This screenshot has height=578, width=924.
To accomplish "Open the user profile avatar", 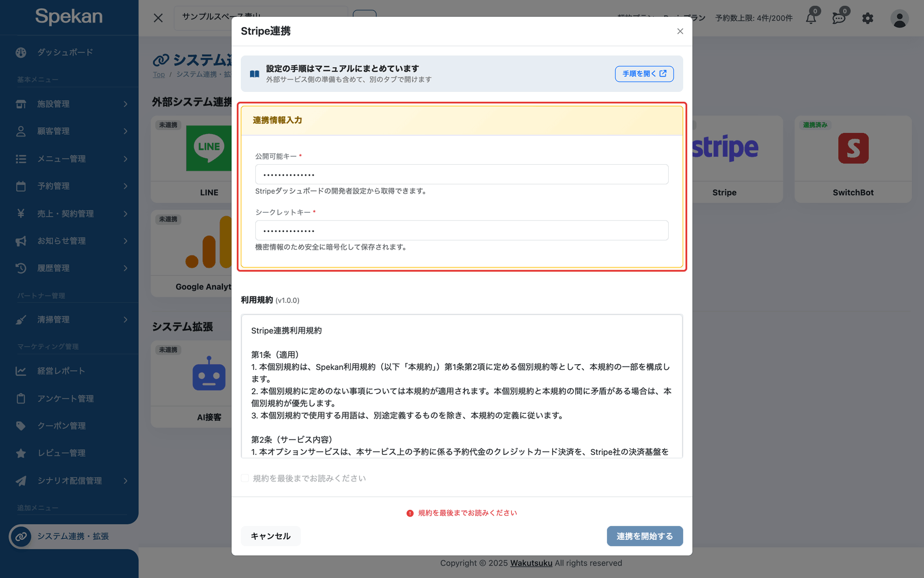I will point(899,18).
